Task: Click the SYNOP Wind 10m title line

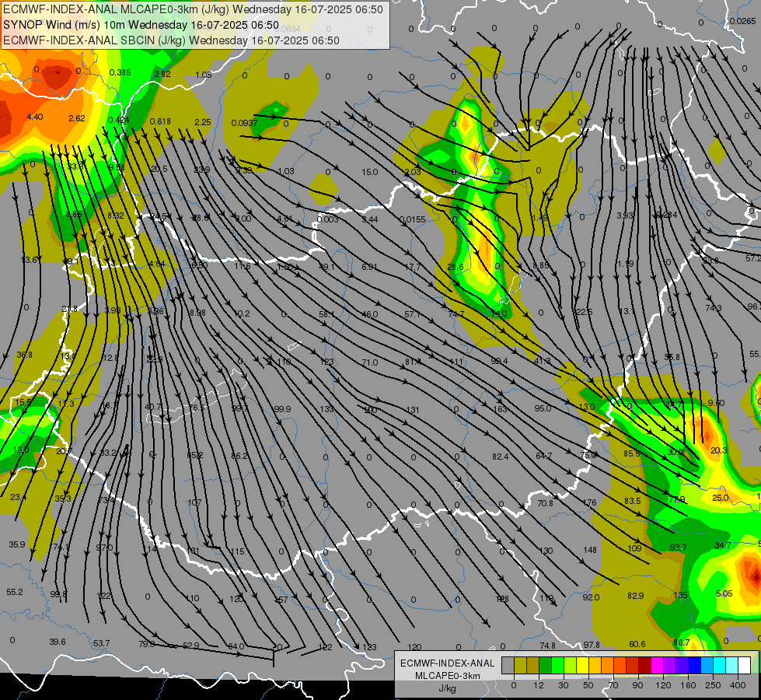Action: point(141,25)
